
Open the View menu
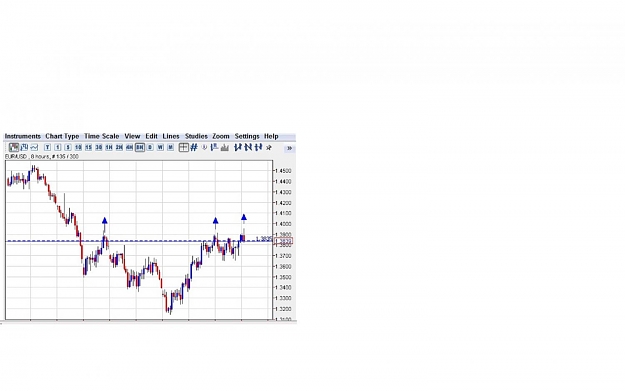coord(132,136)
